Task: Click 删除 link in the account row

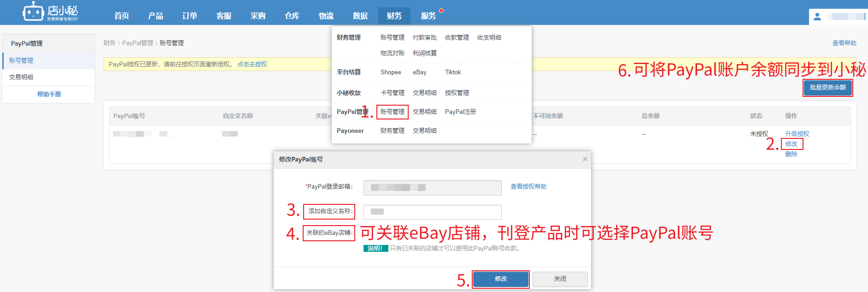Action: click(791, 154)
